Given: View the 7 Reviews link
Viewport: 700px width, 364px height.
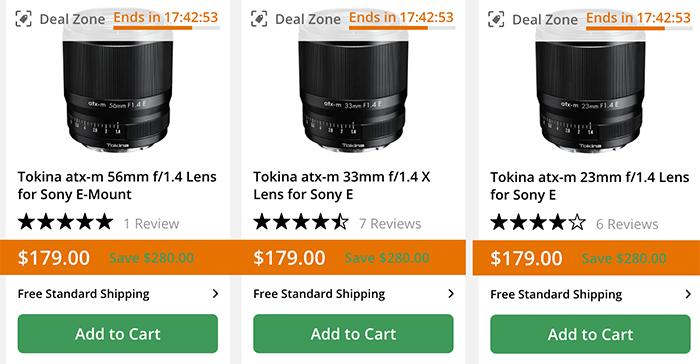Looking at the screenshot, I should click(x=390, y=223).
